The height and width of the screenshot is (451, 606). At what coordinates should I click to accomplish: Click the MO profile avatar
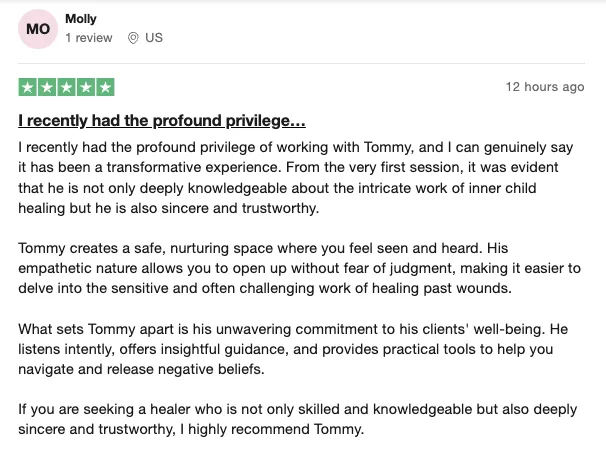39,29
